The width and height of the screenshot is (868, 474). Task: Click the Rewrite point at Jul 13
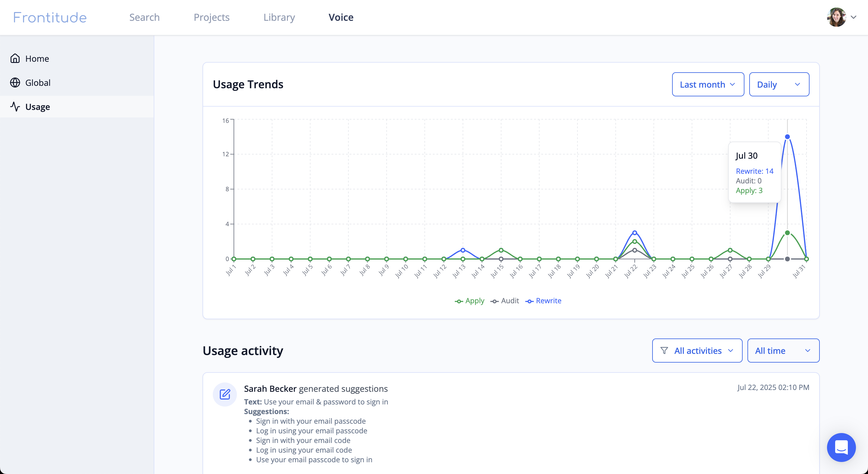[x=463, y=250]
